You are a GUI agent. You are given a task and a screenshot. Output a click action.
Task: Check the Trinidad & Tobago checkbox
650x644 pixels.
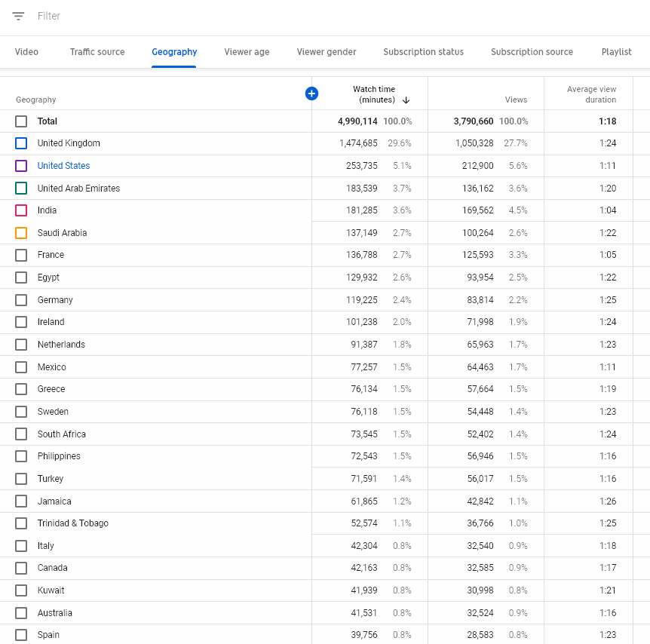click(21, 523)
